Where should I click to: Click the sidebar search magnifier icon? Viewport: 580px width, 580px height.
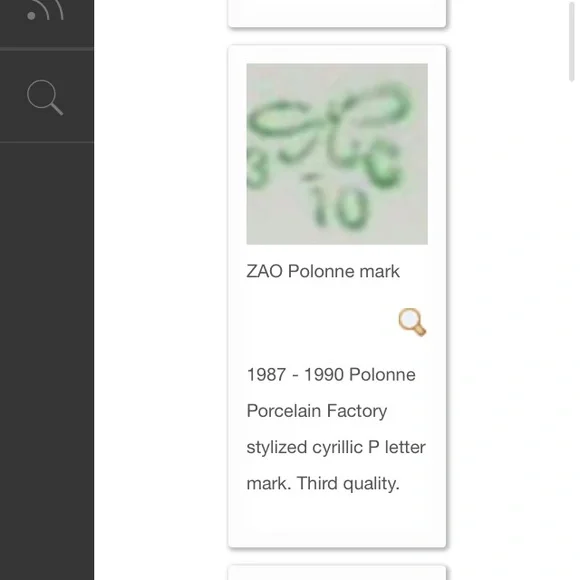45,97
